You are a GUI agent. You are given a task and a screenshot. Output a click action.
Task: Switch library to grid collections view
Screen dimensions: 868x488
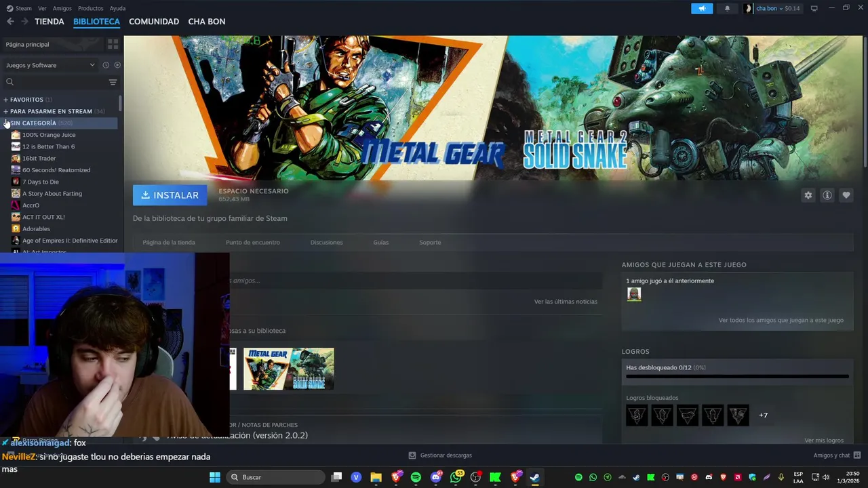click(113, 44)
